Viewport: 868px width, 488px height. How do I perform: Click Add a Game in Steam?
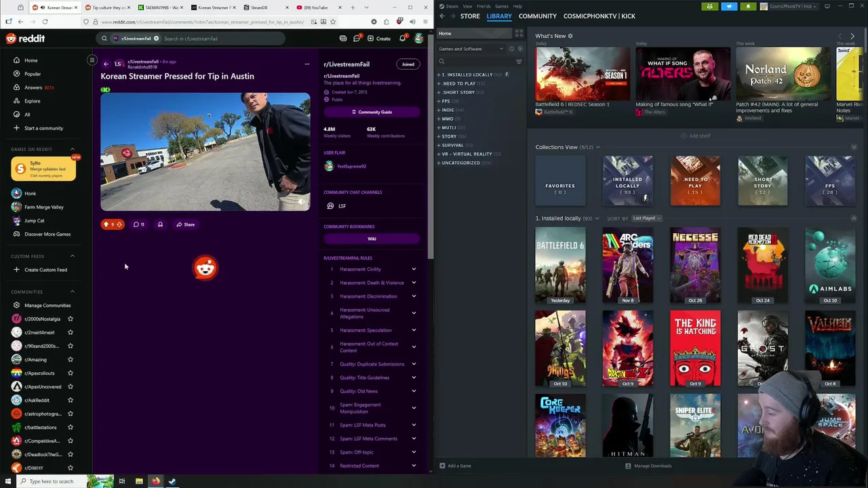tap(455, 466)
